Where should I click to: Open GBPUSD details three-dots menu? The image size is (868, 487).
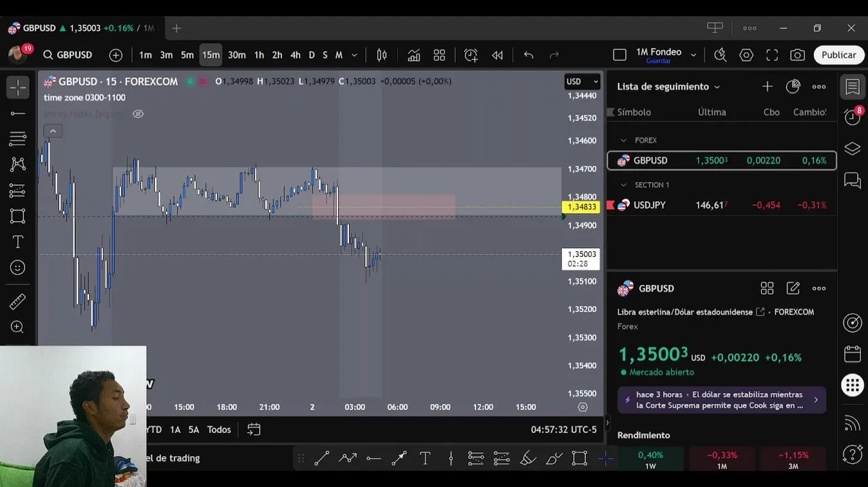pos(819,288)
